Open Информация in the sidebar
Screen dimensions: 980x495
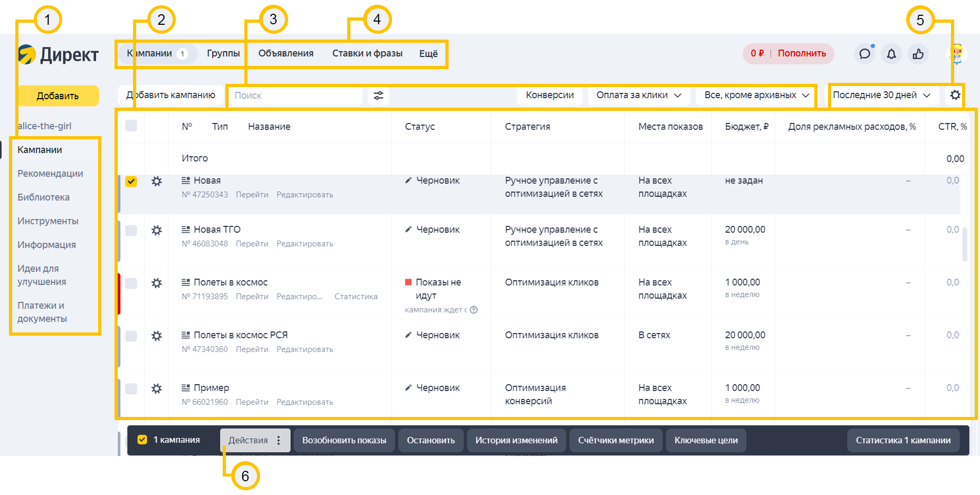[x=46, y=245]
